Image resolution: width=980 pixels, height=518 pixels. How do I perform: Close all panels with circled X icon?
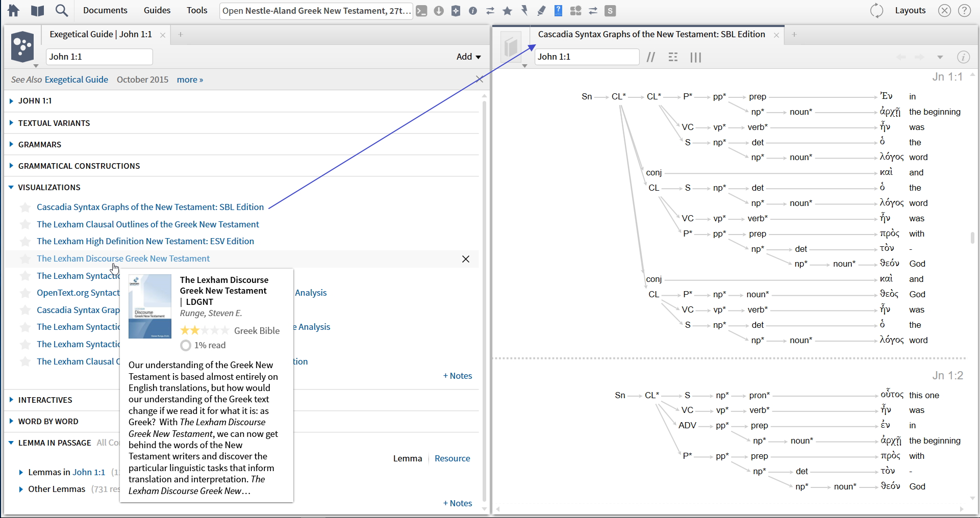(x=945, y=11)
